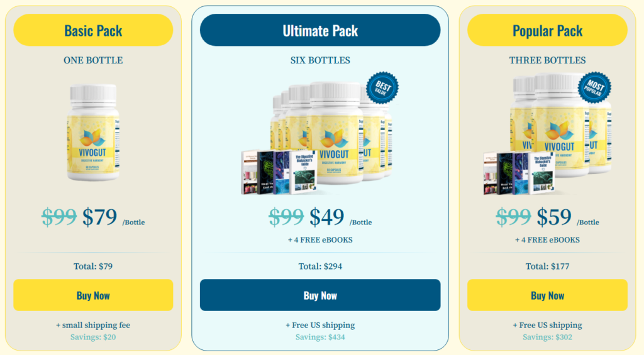Select the Popular Pack header
This screenshot has height=355, width=644.
coord(547,30)
